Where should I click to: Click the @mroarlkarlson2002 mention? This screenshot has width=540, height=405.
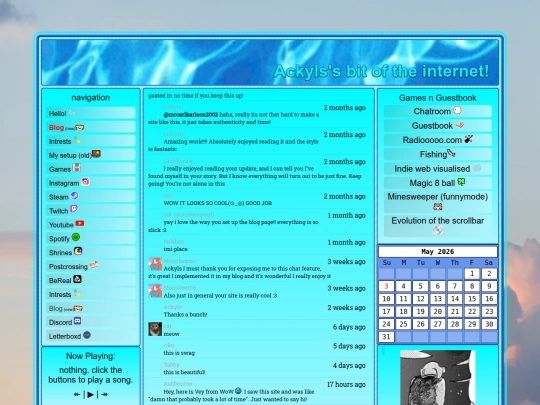click(x=190, y=115)
